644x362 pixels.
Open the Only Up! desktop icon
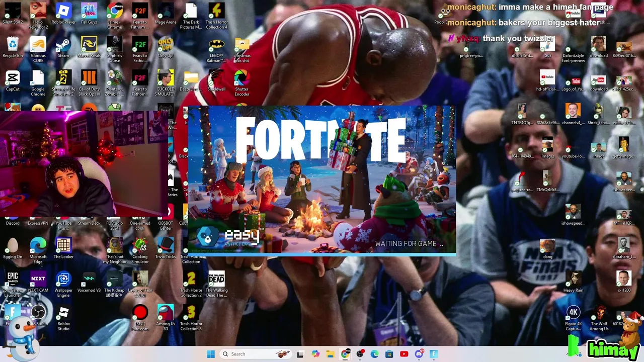166,48
